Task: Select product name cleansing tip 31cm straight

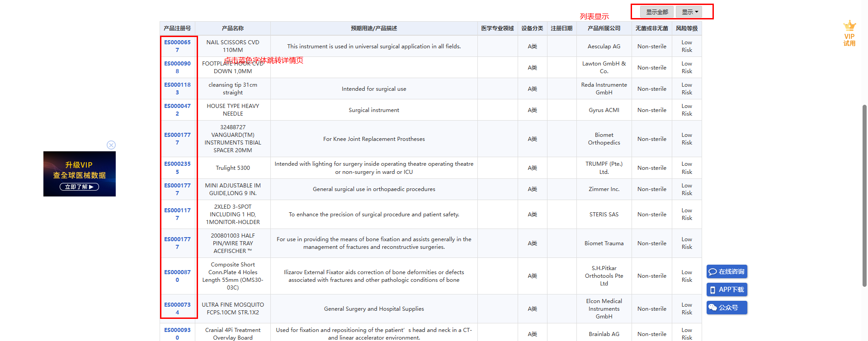Action: (x=233, y=89)
